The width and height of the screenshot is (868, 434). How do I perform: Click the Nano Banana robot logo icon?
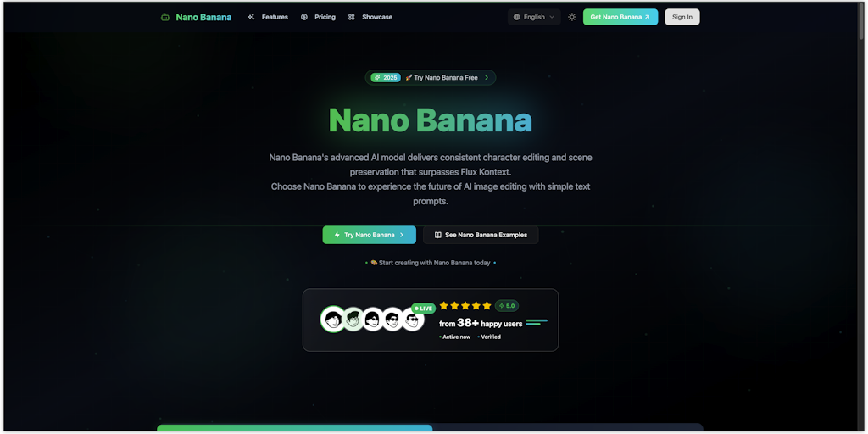tap(165, 17)
